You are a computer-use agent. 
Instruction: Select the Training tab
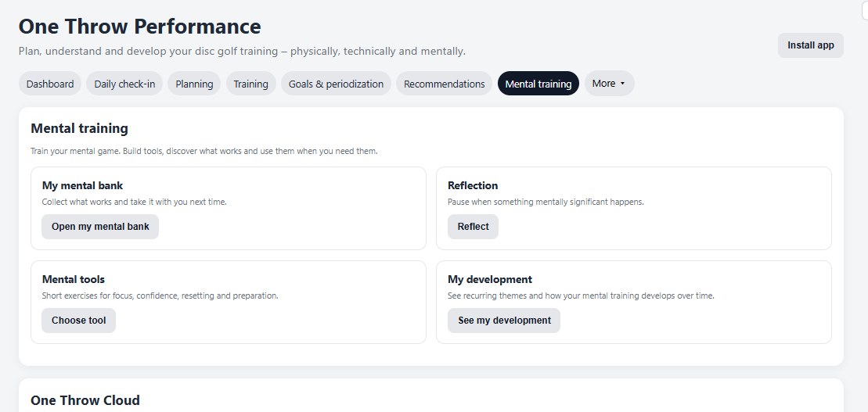click(250, 84)
